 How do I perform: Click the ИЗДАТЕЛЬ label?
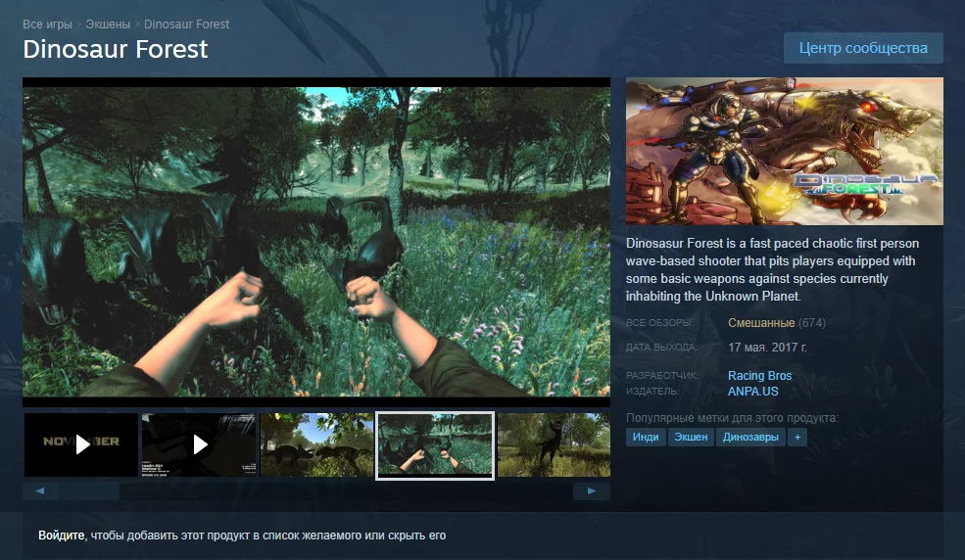click(652, 392)
